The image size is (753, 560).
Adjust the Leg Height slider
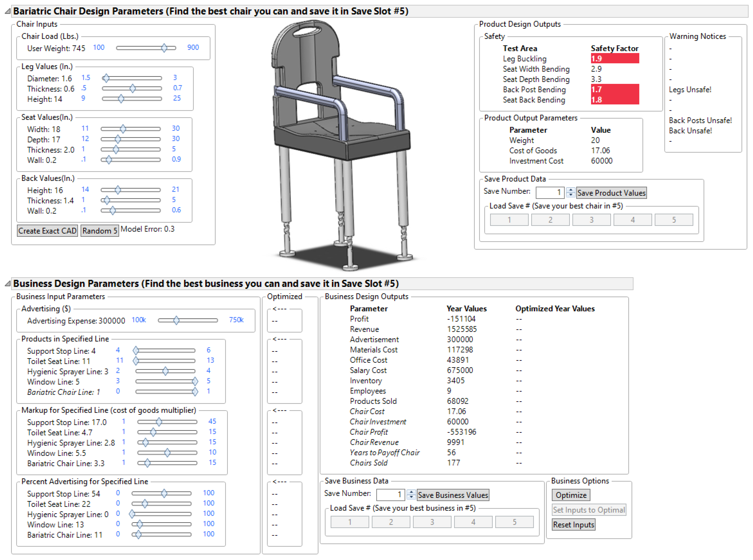(x=132, y=99)
